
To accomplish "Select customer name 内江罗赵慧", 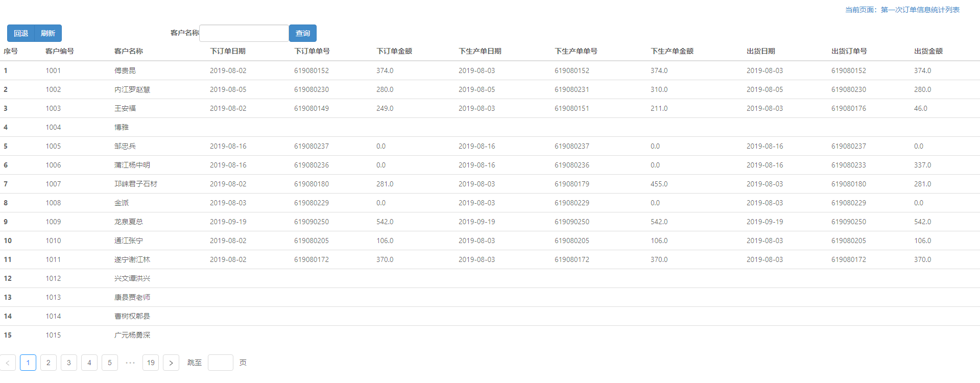I will tap(132, 89).
